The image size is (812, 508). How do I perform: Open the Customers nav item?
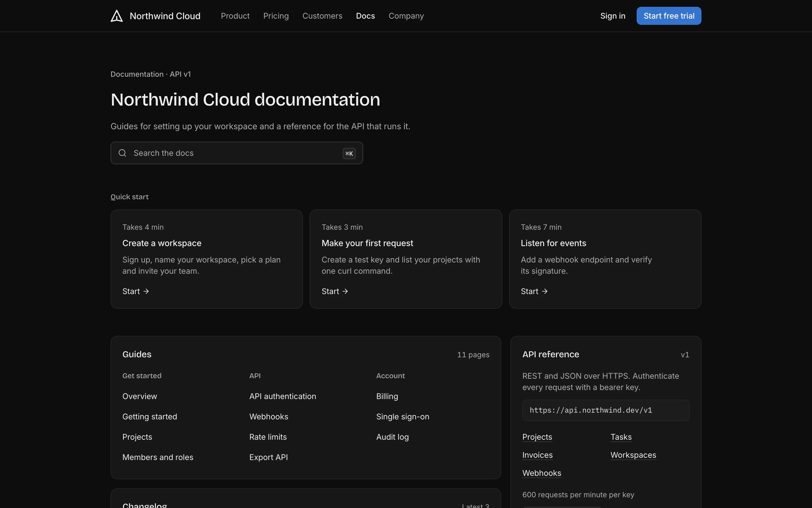[322, 16]
